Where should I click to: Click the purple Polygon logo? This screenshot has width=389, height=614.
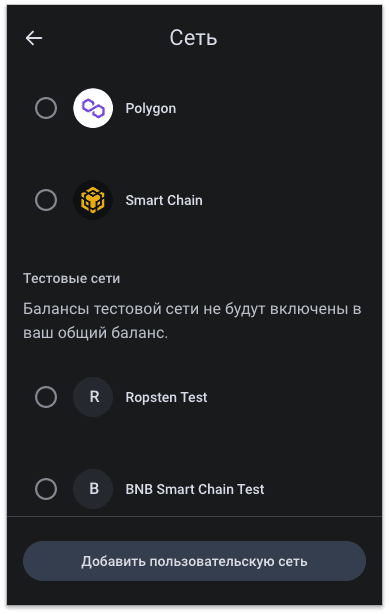click(93, 108)
